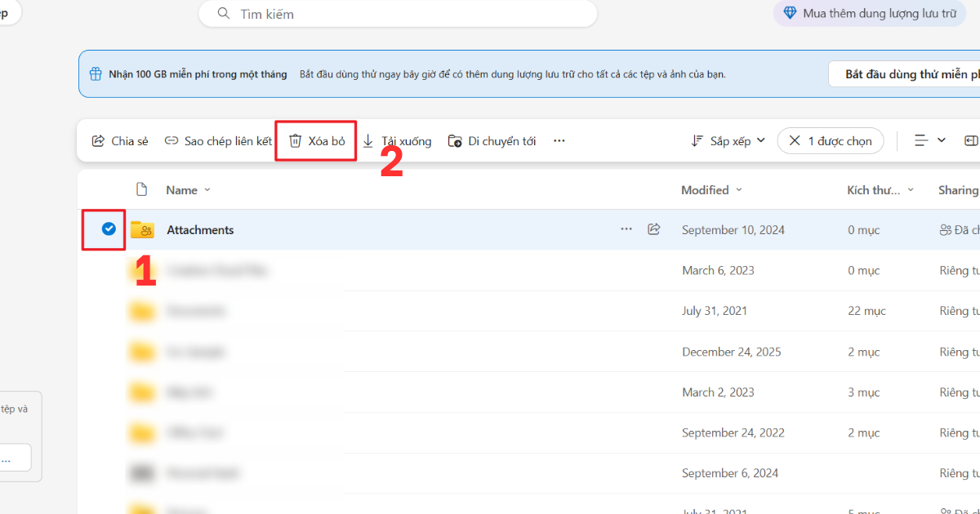Click the September 6, 2024 date

point(730,473)
